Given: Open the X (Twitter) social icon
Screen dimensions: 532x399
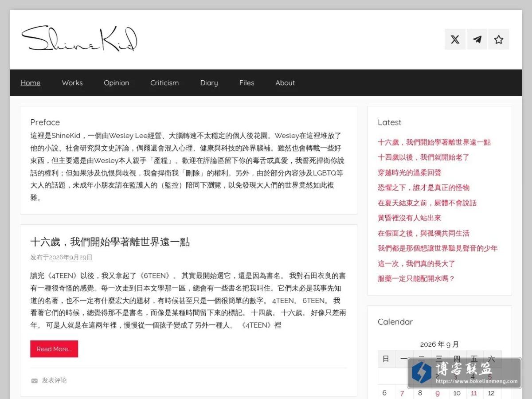Looking at the screenshot, I should [455, 39].
